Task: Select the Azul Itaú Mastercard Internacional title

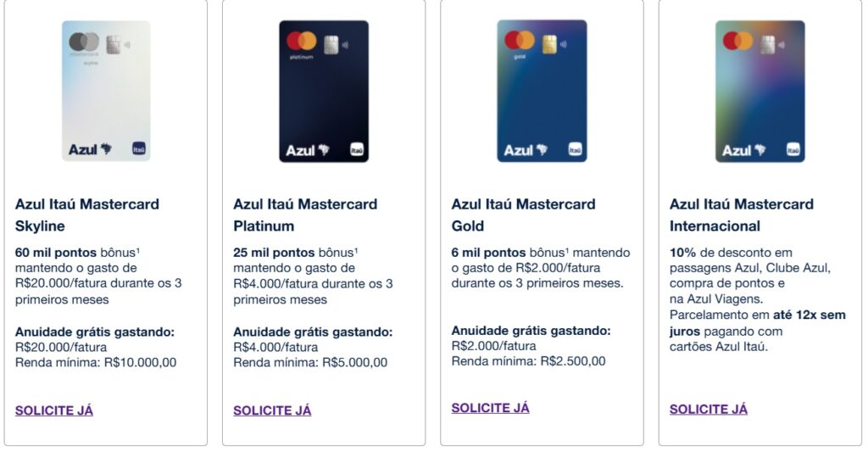Action: point(742,215)
